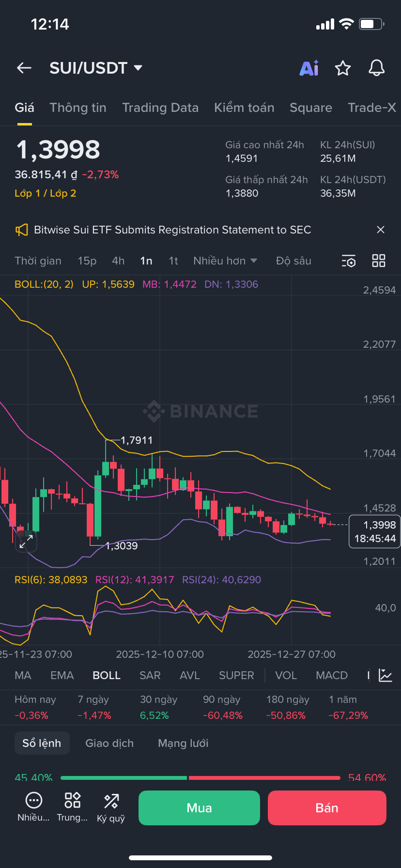This screenshot has width=401, height=868.
Task: Tap the buy/sell ratio bar
Action: (x=200, y=778)
